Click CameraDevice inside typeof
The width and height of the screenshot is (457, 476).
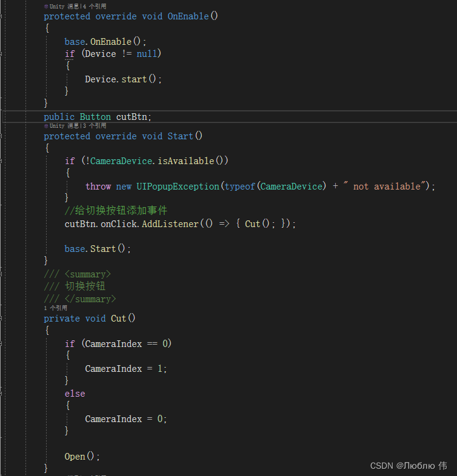tap(292, 186)
